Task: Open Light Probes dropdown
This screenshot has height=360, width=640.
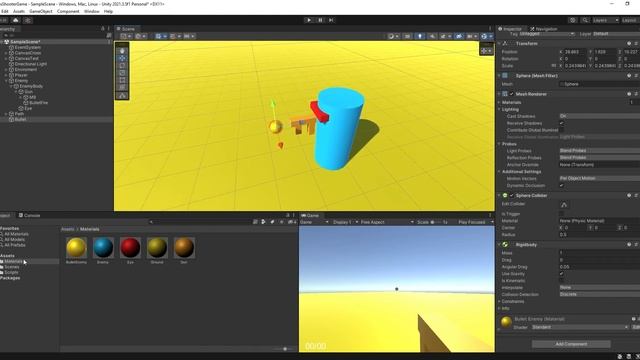Action: [599, 151]
